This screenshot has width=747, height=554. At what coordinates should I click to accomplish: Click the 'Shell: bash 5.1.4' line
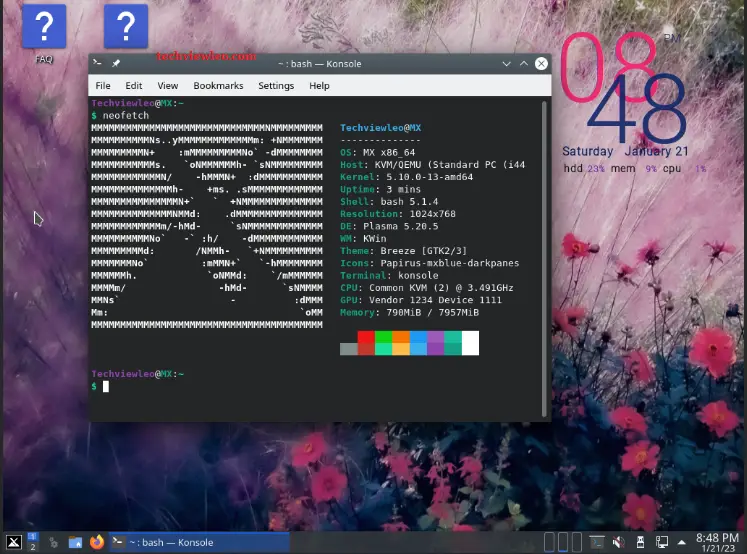tap(389, 201)
